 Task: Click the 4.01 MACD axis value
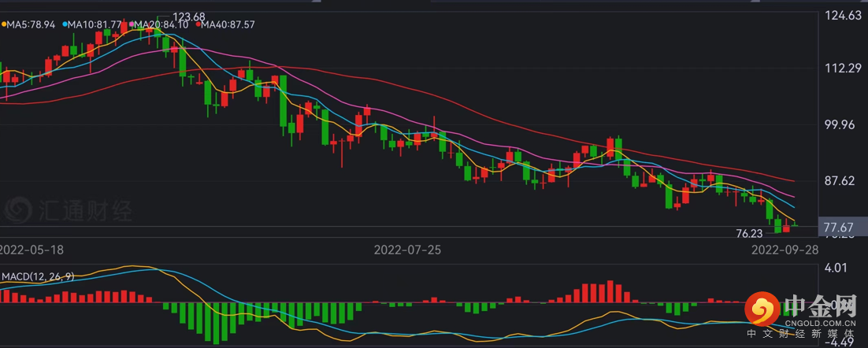pyautogui.click(x=836, y=268)
